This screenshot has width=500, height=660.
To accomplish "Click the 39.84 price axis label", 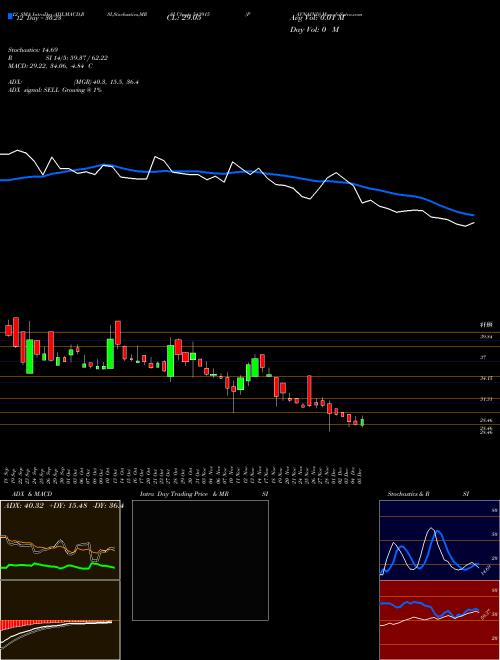I will tap(486, 337).
